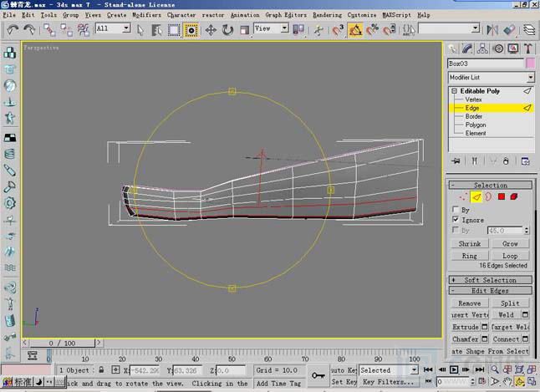Select Polygon sub-object red square icon

click(502, 196)
